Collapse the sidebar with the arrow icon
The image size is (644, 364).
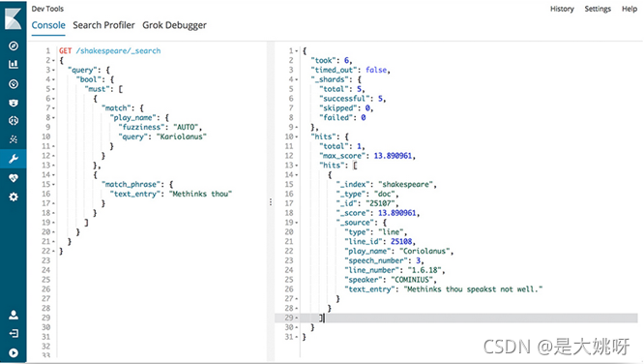14,353
